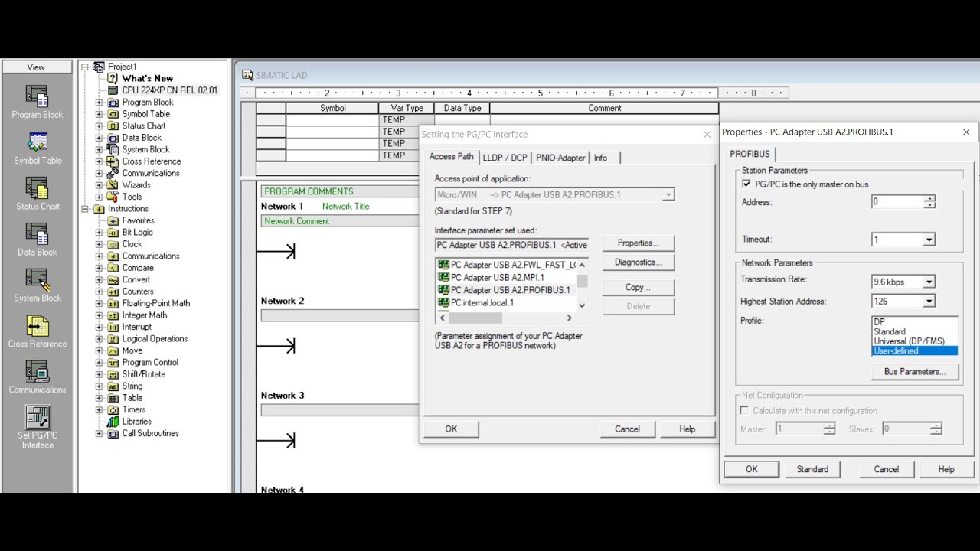Click the Network Title field of Network 1
Viewport: 980px width, 551px height.
pos(346,207)
